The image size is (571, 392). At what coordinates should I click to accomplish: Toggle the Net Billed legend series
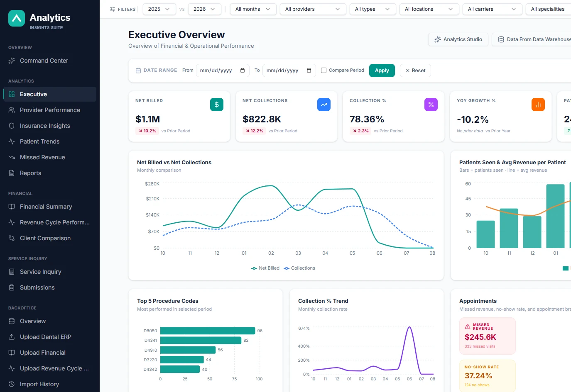pyautogui.click(x=265, y=268)
